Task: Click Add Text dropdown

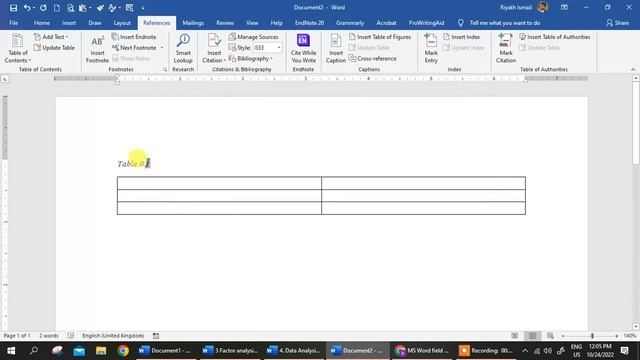Action: pyautogui.click(x=51, y=37)
